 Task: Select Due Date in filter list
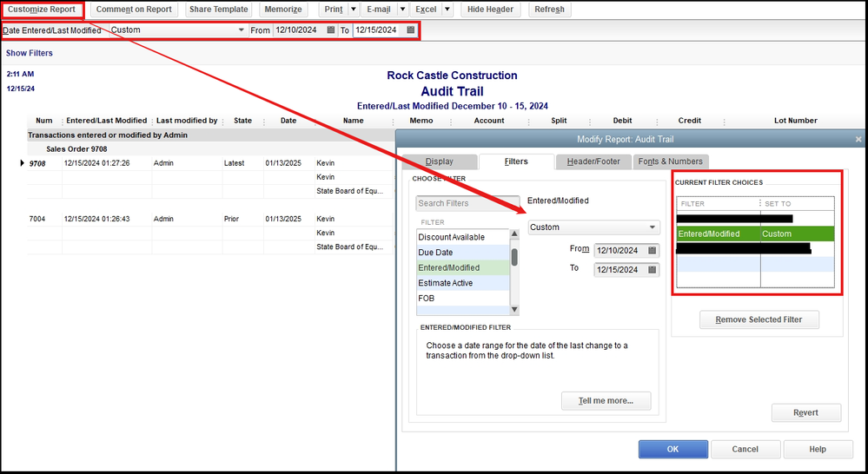463,253
